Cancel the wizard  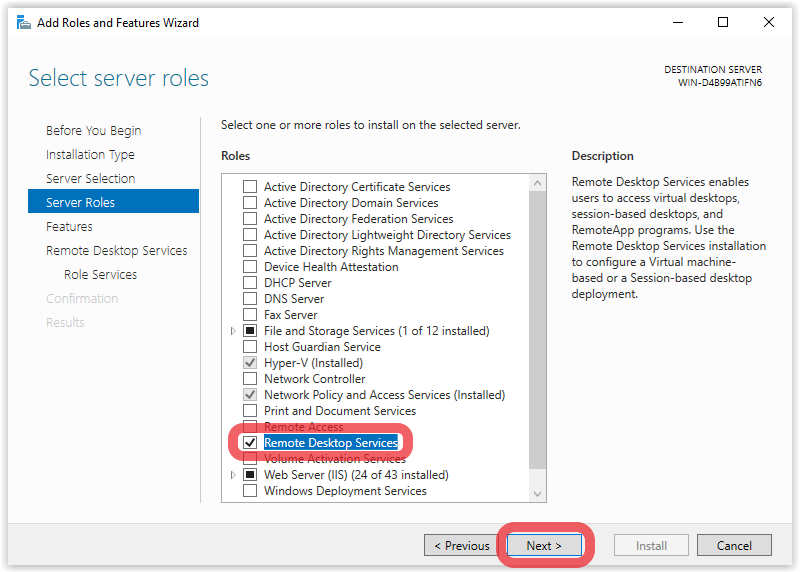click(734, 545)
